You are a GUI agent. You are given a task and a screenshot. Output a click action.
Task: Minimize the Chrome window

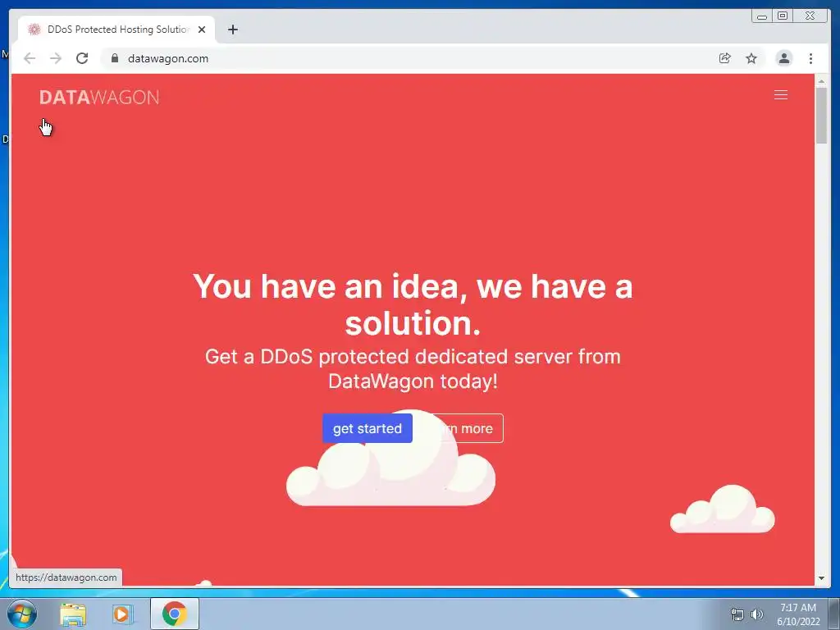(x=762, y=16)
